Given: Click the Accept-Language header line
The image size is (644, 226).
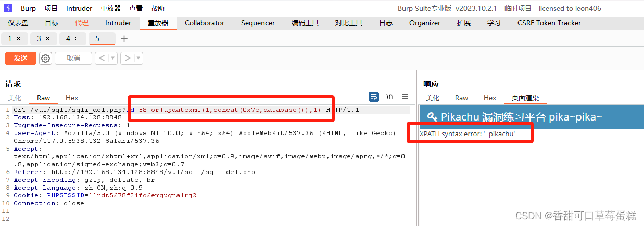Looking at the screenshot, I should point(78,188).
